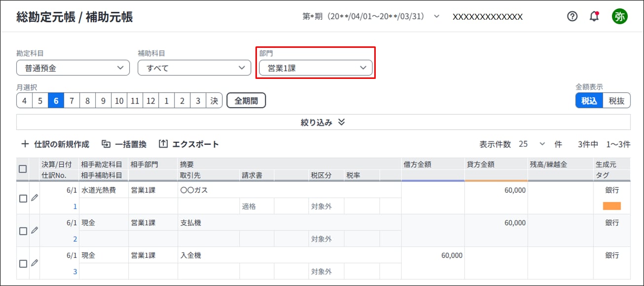This screenshot has height=286, width=644.
Task: Open journal number 2 link
Action: pos(75,239)
